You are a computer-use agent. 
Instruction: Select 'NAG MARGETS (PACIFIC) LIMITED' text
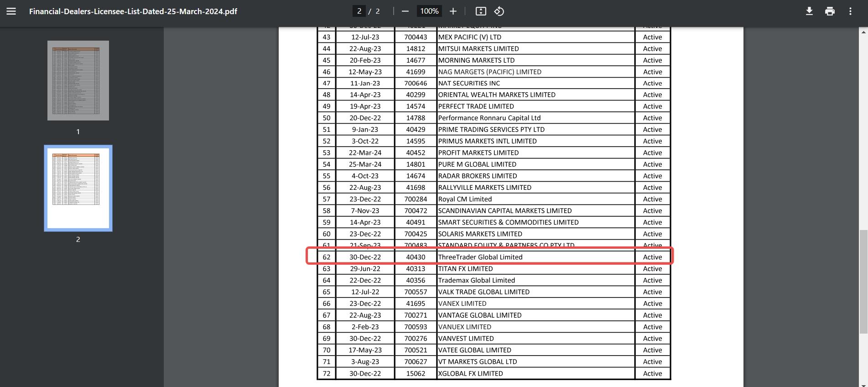[x=490, y=72]
